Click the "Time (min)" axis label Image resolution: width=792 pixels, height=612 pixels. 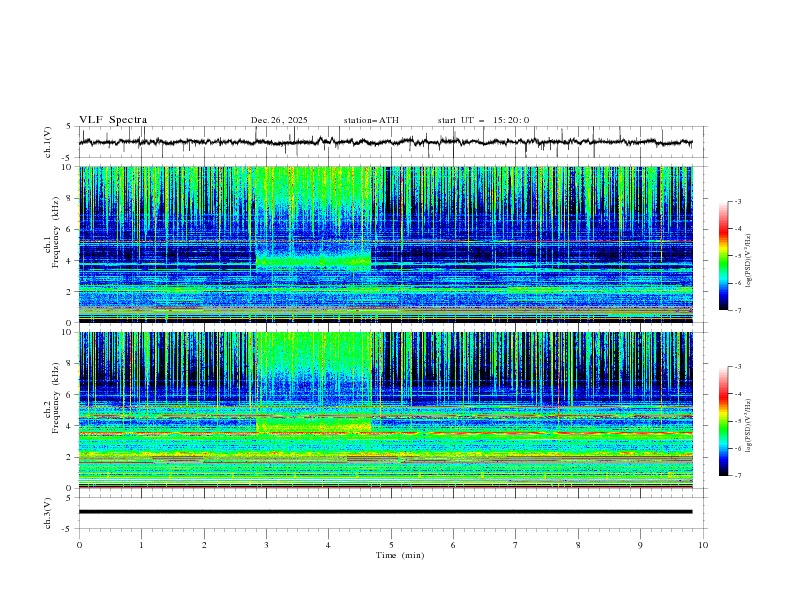(x=400, y=555)
